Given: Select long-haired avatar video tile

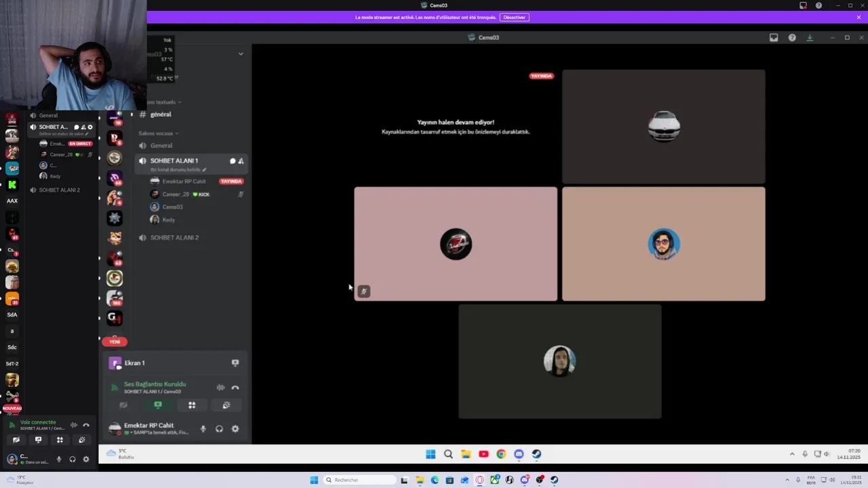Looking at the screenshot, I should (559, 361).
